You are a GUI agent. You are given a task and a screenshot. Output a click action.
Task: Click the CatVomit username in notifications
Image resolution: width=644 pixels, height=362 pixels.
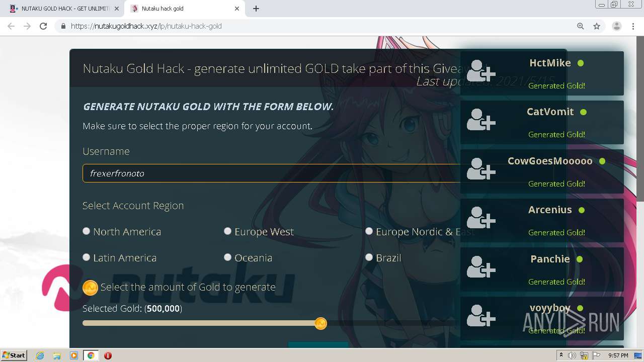click(550, 112)
